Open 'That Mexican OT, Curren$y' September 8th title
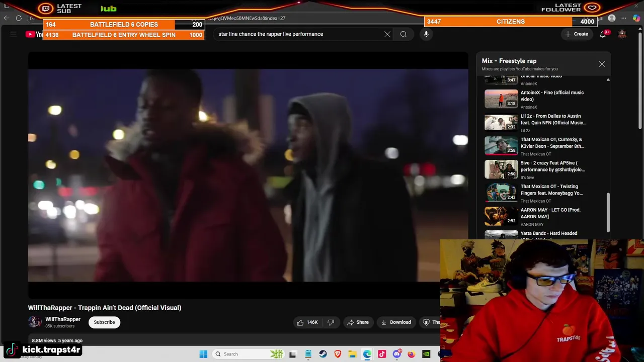The height and width of the screenshot is (362, 644). tap(552, 143)
